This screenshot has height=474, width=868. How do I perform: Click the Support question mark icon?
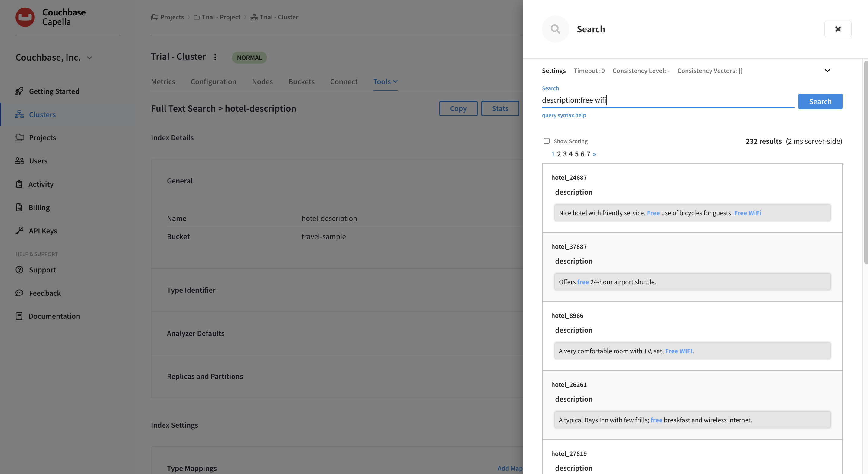pyautogui.click(x=19, y=270)
